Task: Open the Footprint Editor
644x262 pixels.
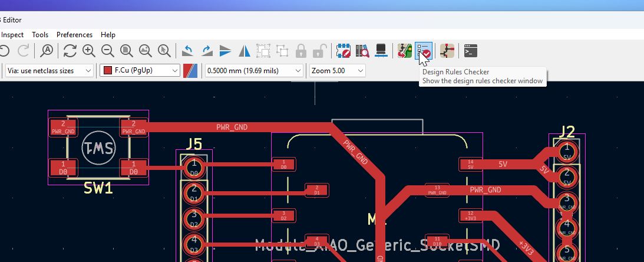Action: 344,51
